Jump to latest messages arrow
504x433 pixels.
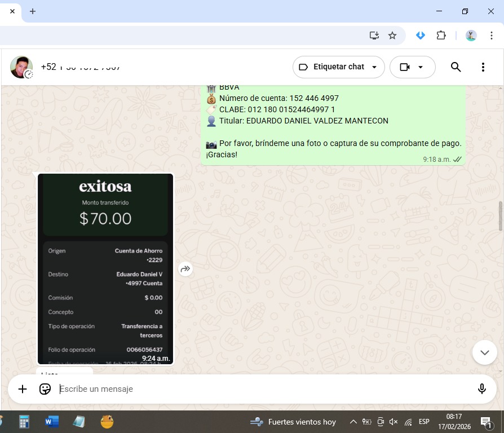coord(485,352)
